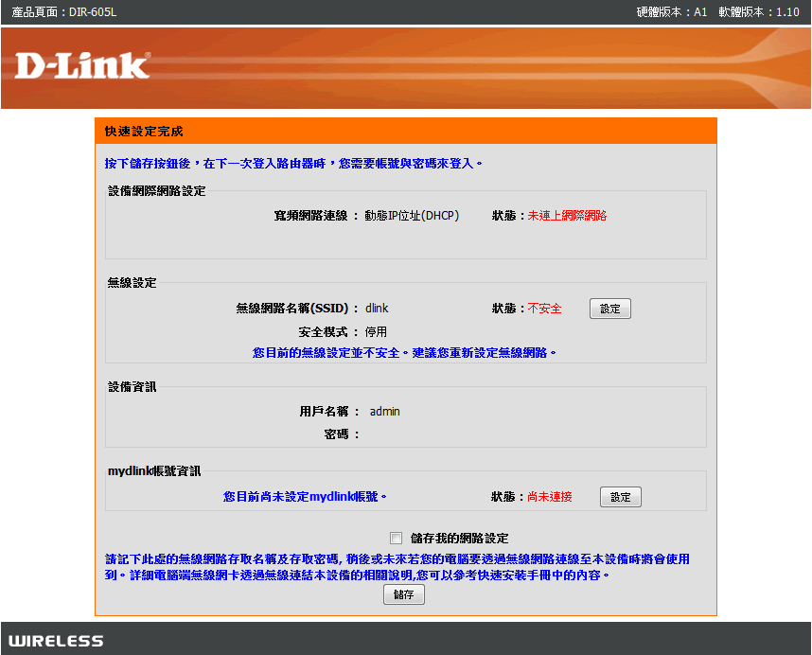The height and width of the screenshot is (655, 812).
Task: Click the 密碼 label
Action: 342,434
